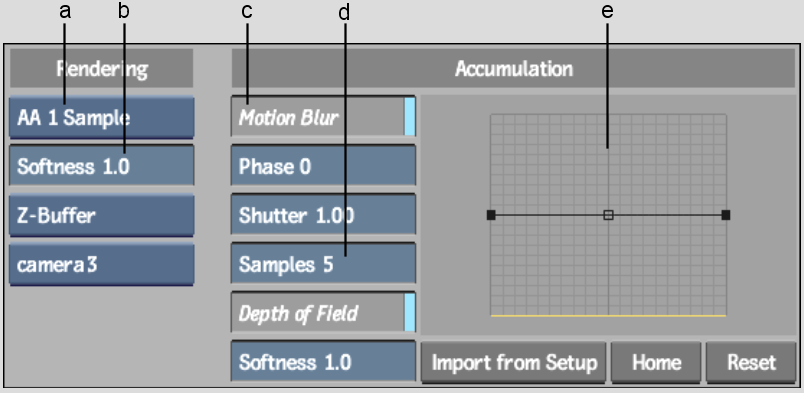This screenshot has width=804, height=393.
Task: Click the Depth of Field blue indicator light
Action: pyautogui.click(x=410, y=312)
